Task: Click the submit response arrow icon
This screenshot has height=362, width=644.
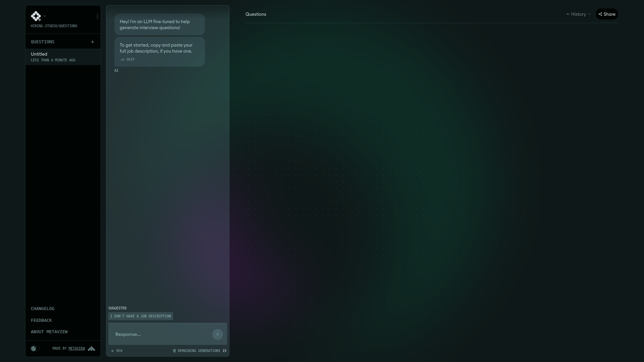Action: click(217, 334)
